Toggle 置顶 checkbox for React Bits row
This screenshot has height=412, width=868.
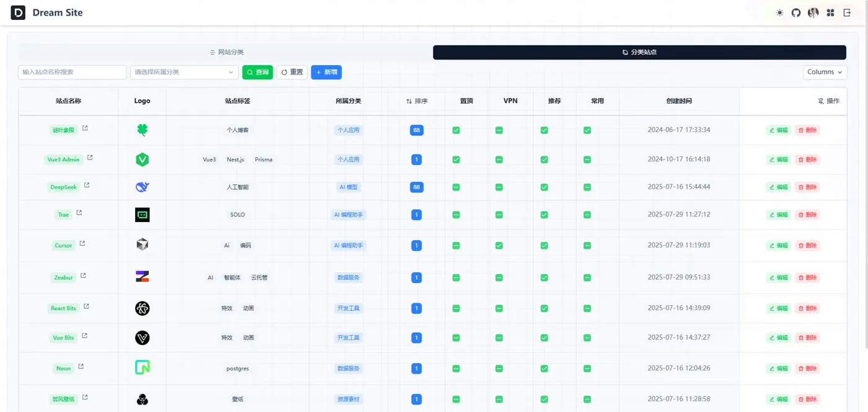point(456,308)
